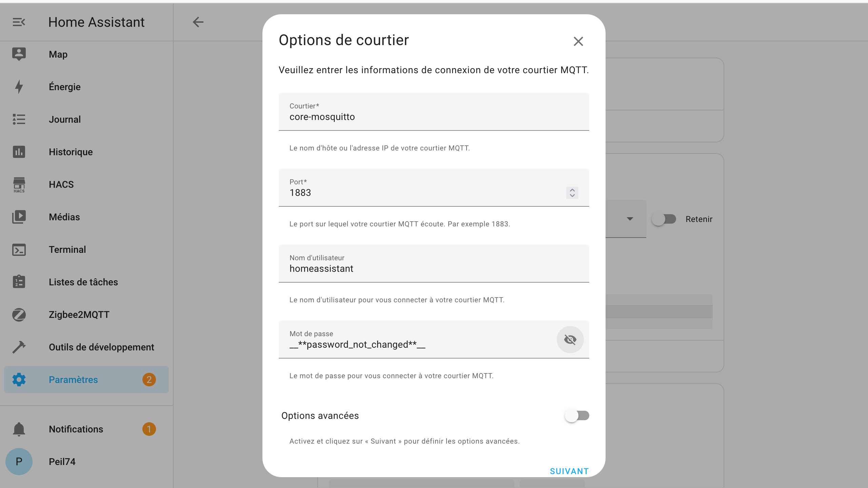868x488 pixels.
Task: Click the Notifications bell icon
Action: pos(19,429)
